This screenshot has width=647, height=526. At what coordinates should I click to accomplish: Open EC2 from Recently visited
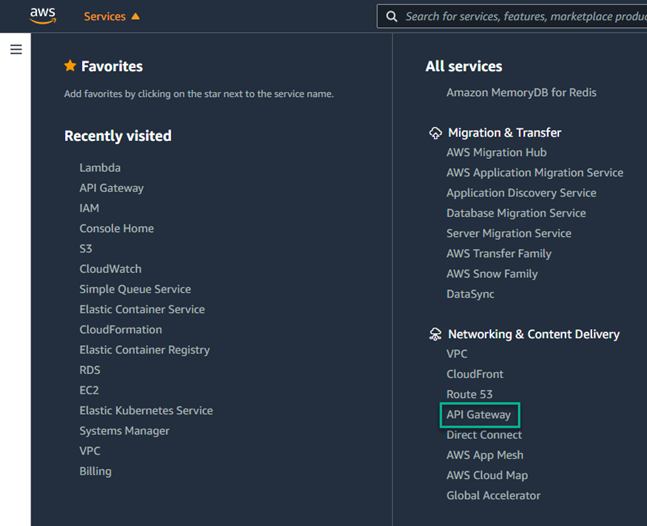tap(89, 390)
